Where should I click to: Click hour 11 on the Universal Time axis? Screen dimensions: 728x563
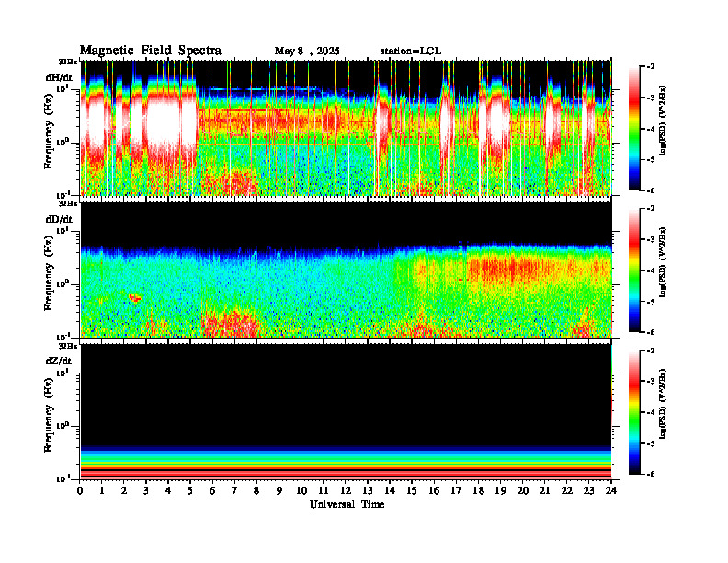(324, 490)
